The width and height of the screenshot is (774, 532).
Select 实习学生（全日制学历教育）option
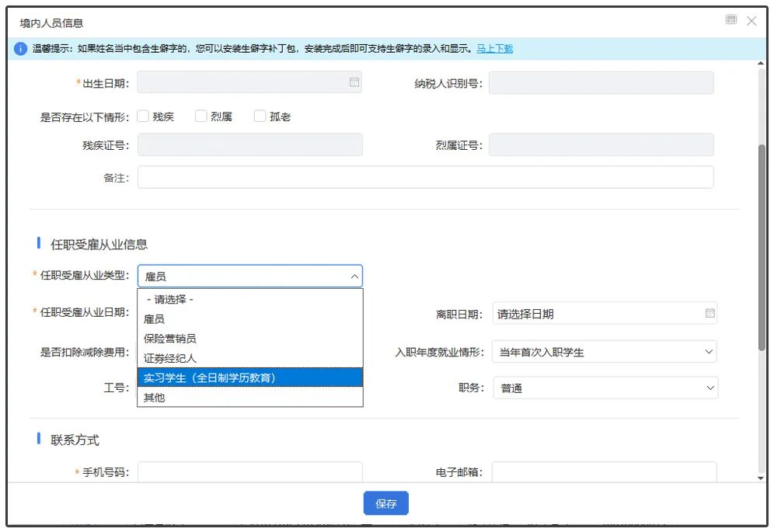tap(249, 377)
